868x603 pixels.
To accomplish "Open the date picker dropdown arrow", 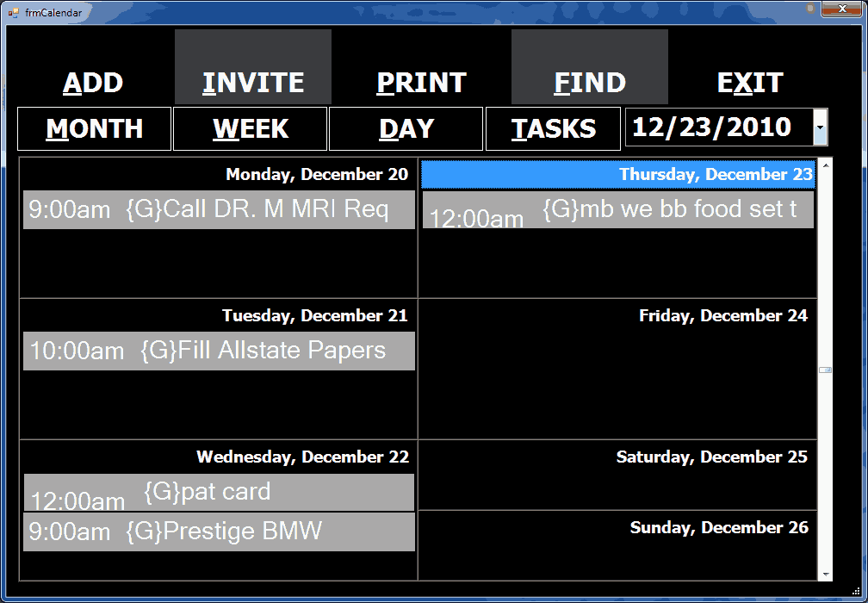I will [821, 127].
